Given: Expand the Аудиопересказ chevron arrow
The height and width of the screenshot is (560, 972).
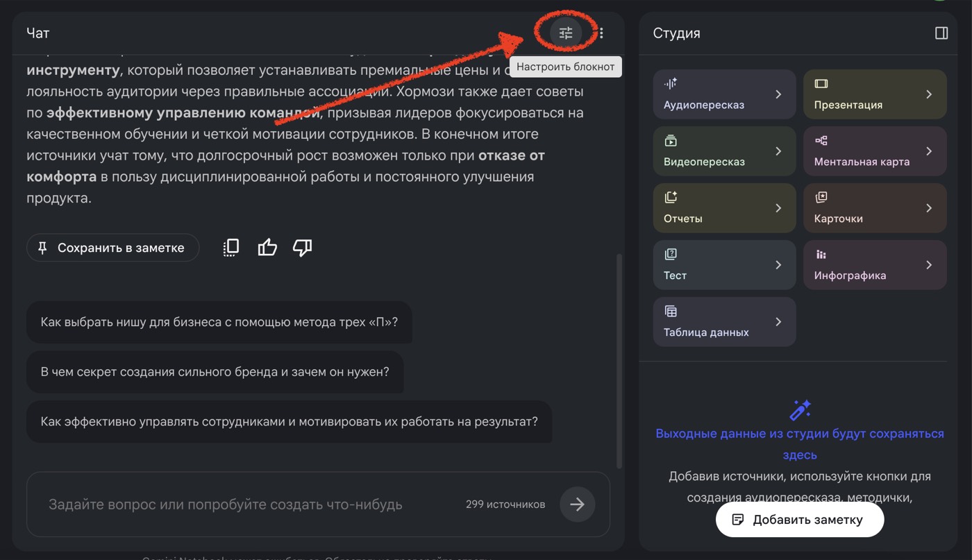Looking at the screenshot, I should click(778, 94).
